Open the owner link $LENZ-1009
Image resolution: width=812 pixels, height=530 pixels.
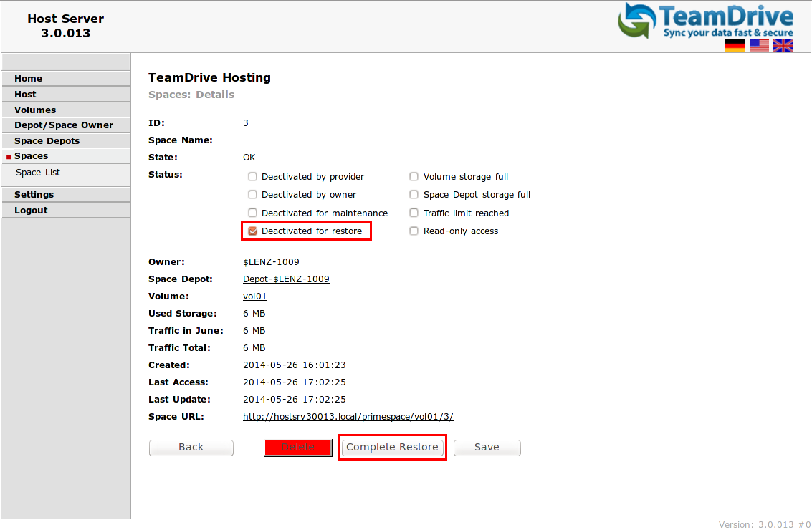(271, 262)
